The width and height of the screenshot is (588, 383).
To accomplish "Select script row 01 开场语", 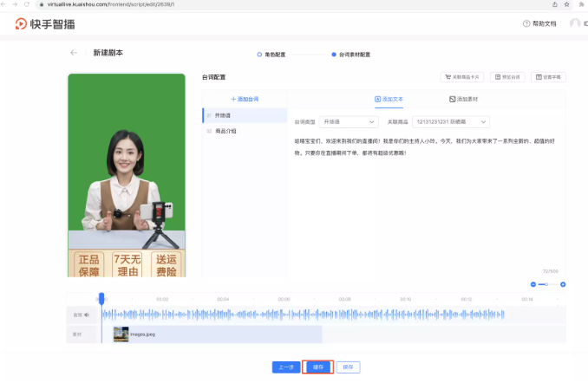I will pos(245,115).
